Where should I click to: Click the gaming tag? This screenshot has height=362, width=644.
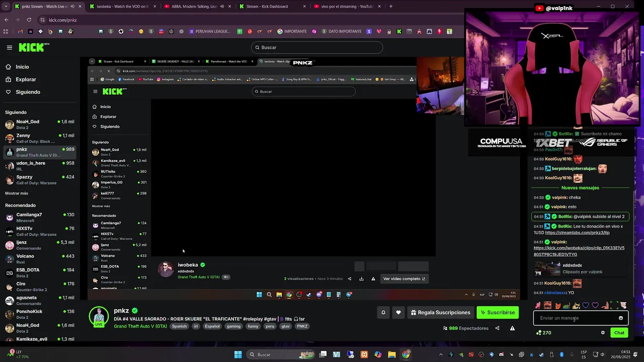233,326
